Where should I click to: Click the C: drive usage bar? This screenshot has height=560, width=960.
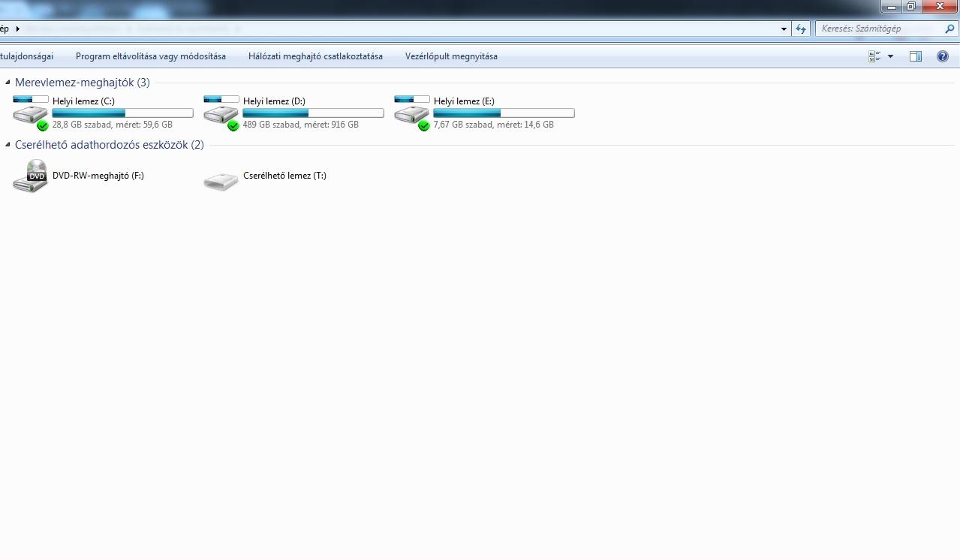click(x=123, y=113)
